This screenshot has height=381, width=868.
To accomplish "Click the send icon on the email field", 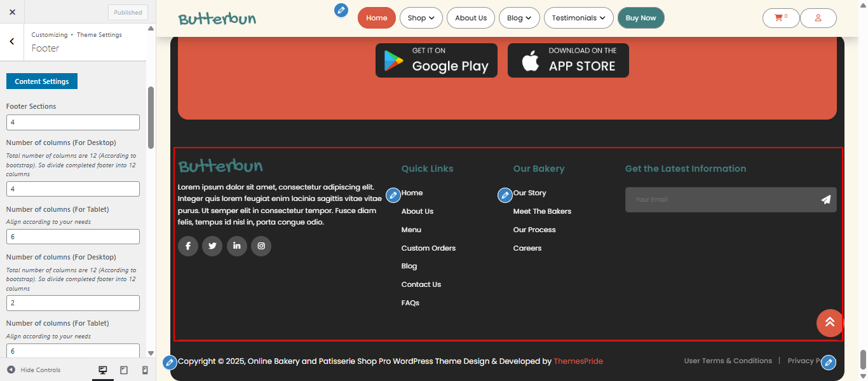I will (825, 199).
